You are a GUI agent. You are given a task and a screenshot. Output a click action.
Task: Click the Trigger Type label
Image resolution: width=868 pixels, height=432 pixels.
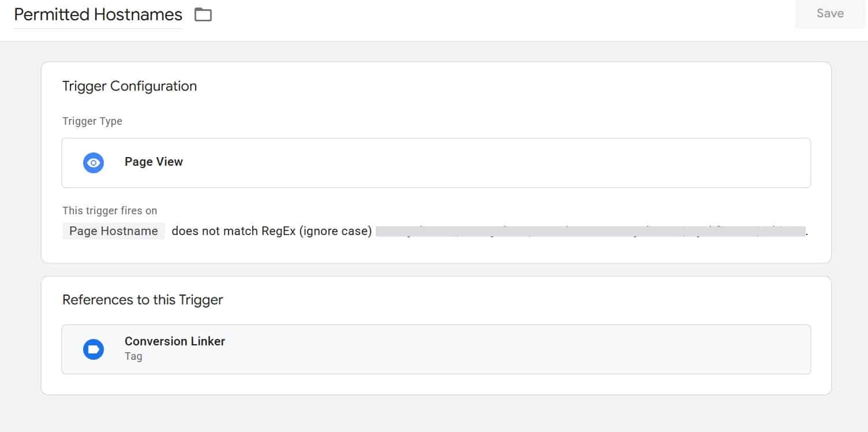[x=92, y=121]
